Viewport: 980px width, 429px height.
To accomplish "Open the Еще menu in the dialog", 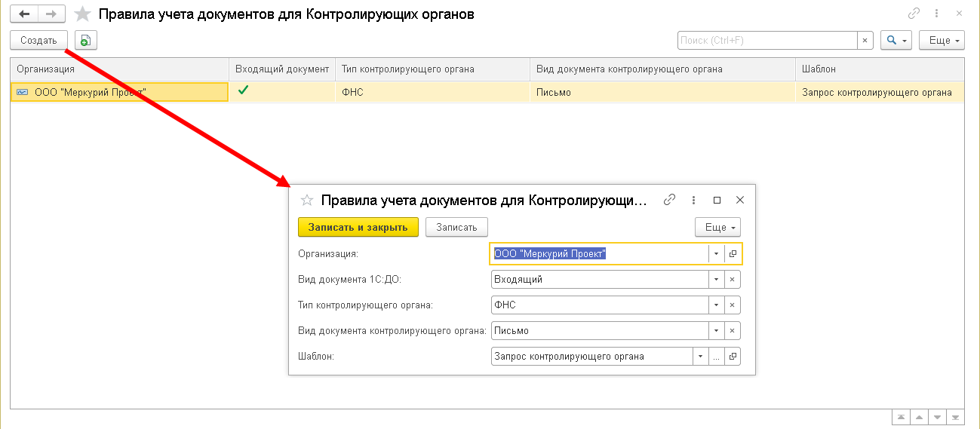I will (x=717, y=227).
